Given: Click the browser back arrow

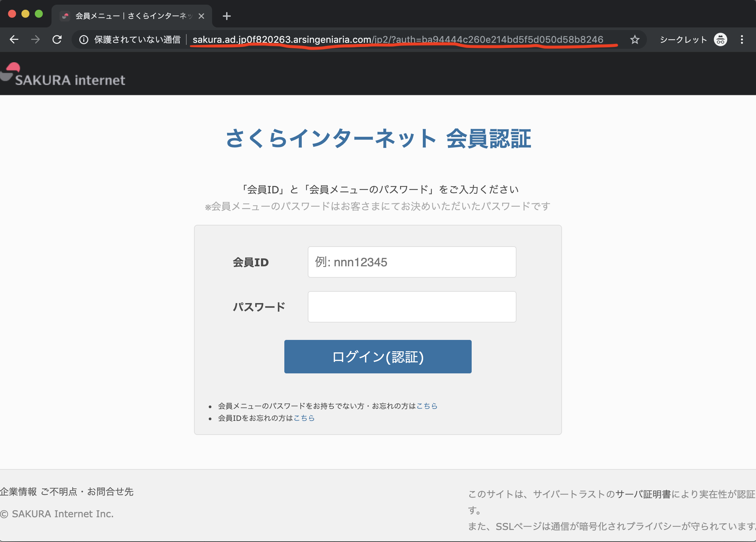Looking at the screenshot, I should pyautogui.click(x=14, y=39).
